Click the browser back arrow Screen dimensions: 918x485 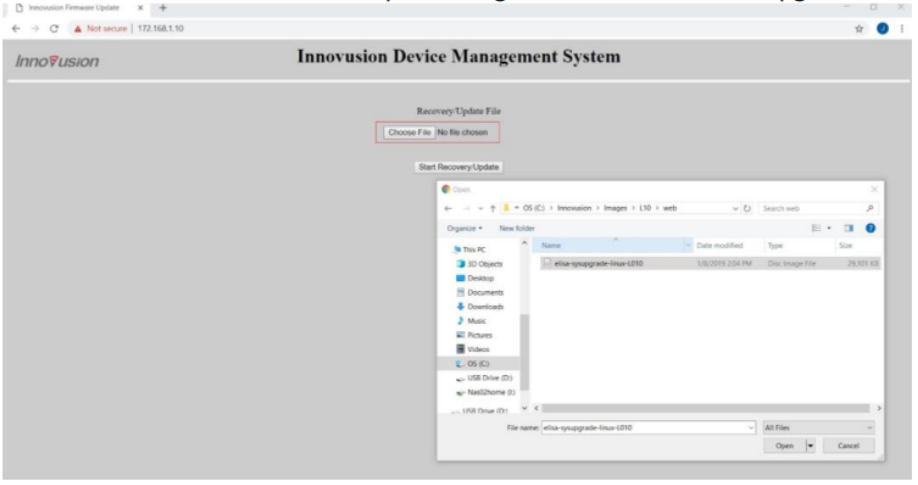pos(16,28)
